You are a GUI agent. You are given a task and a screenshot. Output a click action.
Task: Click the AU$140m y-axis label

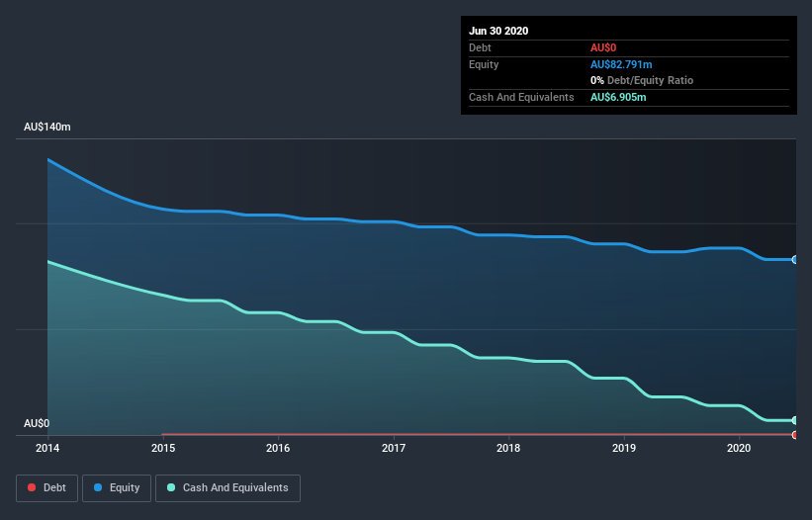(47, 127)
